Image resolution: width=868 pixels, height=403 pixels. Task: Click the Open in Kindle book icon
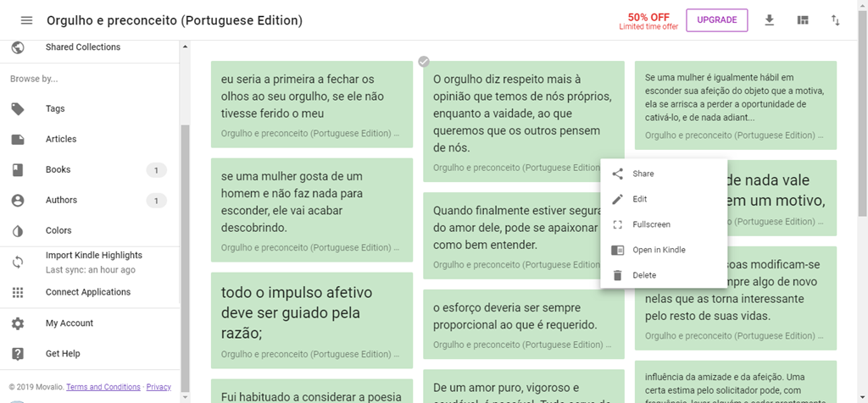618,250
